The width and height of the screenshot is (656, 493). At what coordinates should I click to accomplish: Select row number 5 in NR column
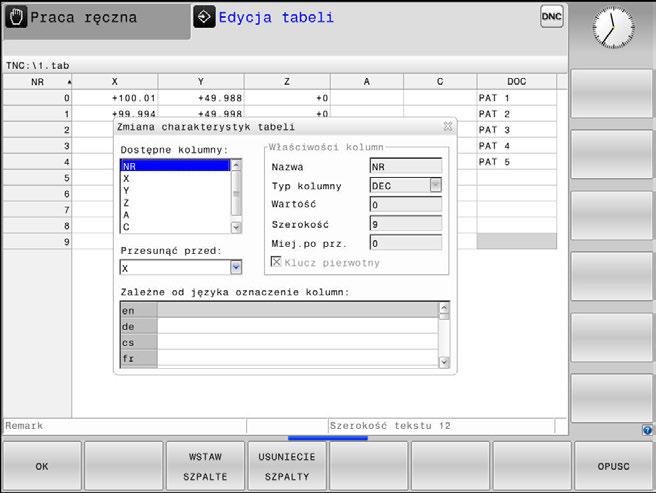point(37,178)
